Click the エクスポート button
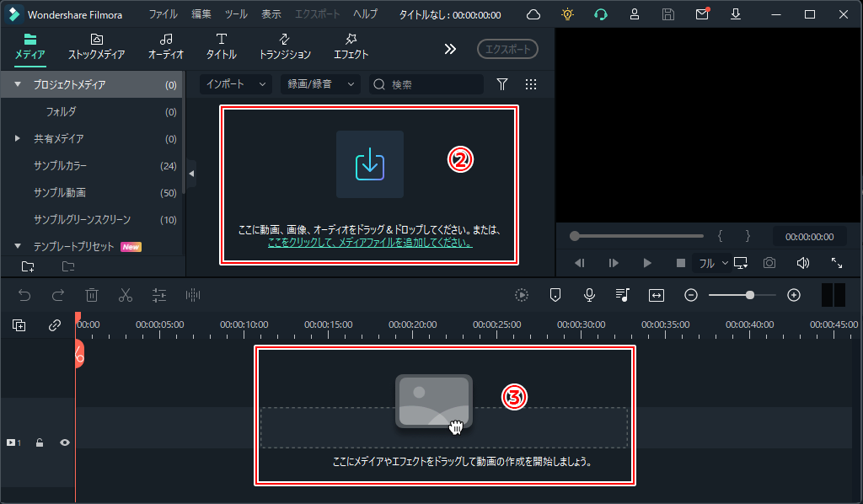This screenshot has width=863, height=504. 507,49
